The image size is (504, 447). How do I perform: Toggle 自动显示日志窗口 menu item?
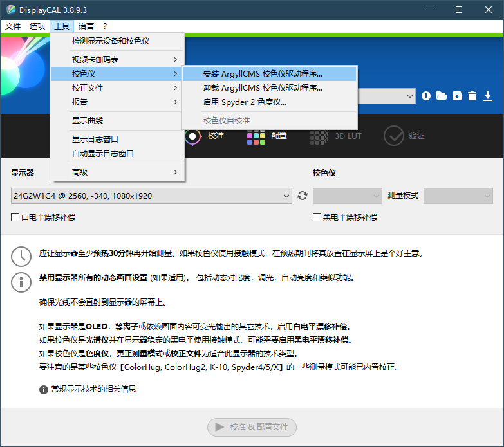pyautogui.click(x=117, y=153)
